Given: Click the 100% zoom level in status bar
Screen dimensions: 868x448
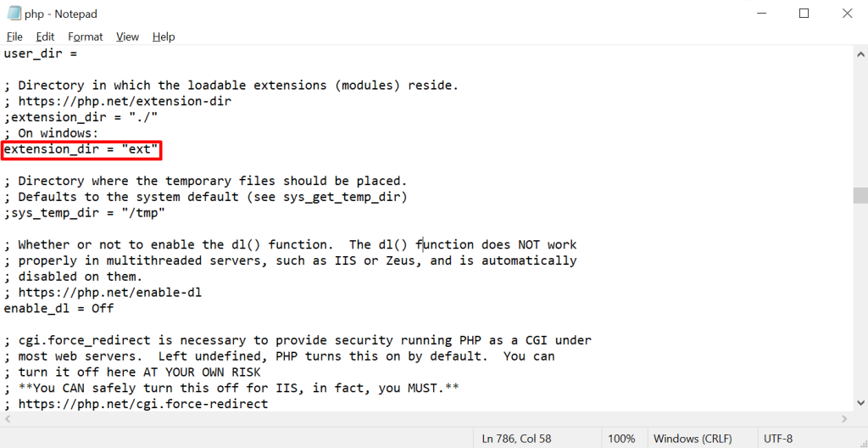Looking at the screenshot, I should [620, 439].
